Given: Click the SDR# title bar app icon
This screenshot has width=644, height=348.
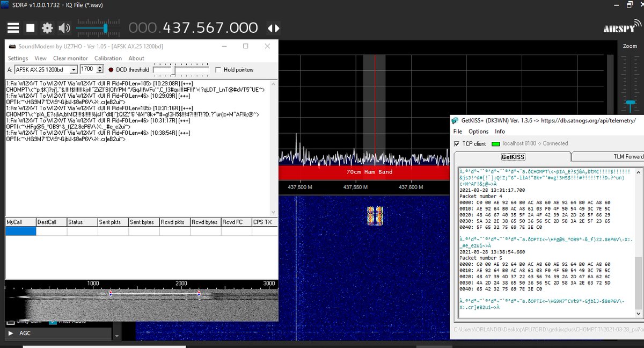Looking at the screenshot, I should click(x=4, y=5).
